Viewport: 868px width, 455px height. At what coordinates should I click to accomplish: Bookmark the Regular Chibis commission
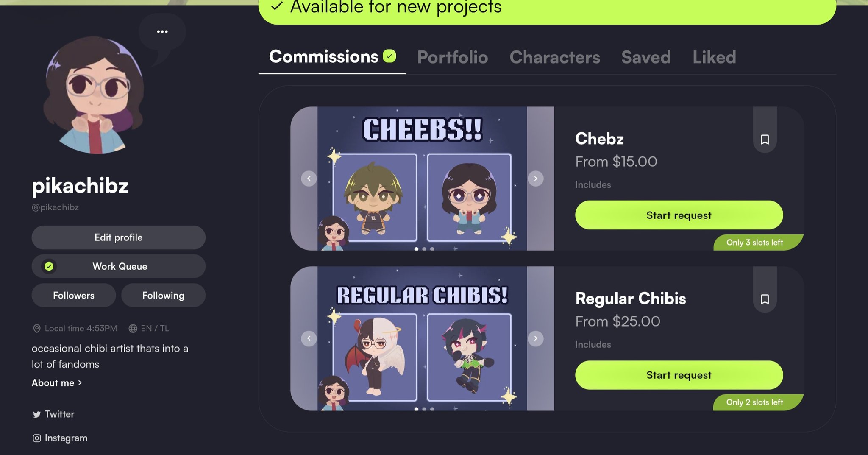click(765, 299)
